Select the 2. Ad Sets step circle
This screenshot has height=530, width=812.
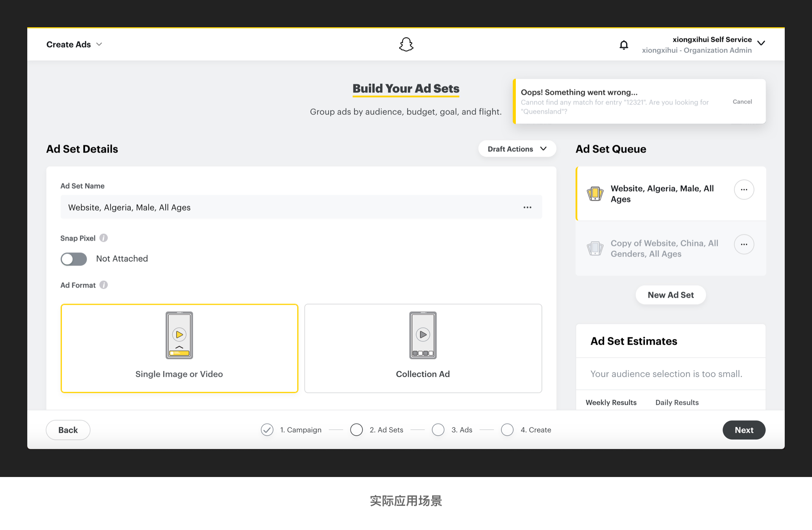click(356, 430)
